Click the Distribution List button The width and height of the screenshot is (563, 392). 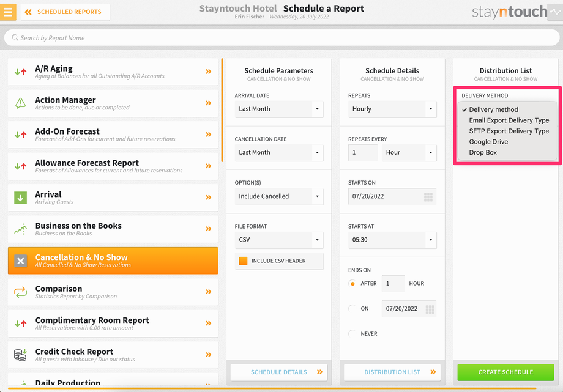(392, 372)
